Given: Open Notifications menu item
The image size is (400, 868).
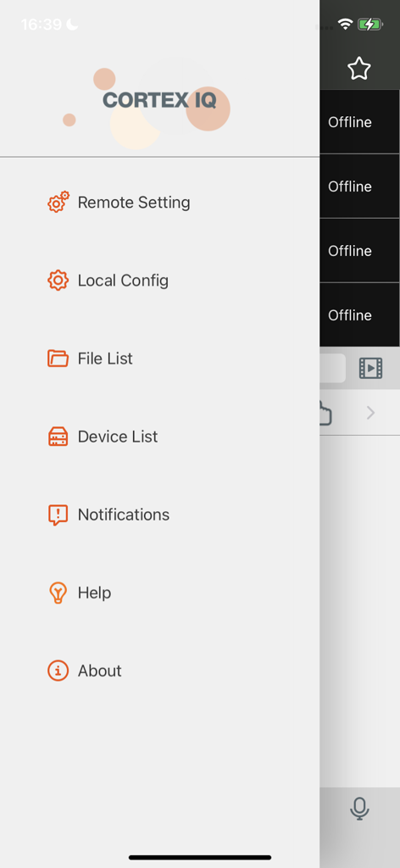Looking at the screenshot, I should tap(159, 515).
